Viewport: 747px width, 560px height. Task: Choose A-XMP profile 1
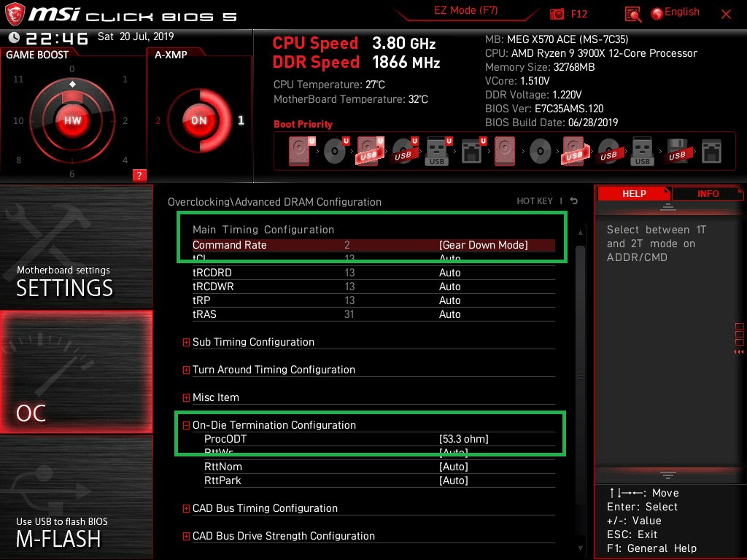[x=241, y=120]
